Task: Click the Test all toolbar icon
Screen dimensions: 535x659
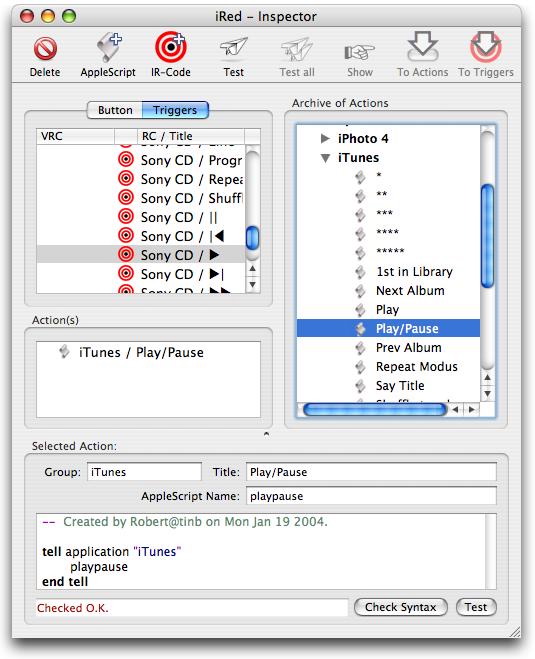Action: [x=297, y=49]
